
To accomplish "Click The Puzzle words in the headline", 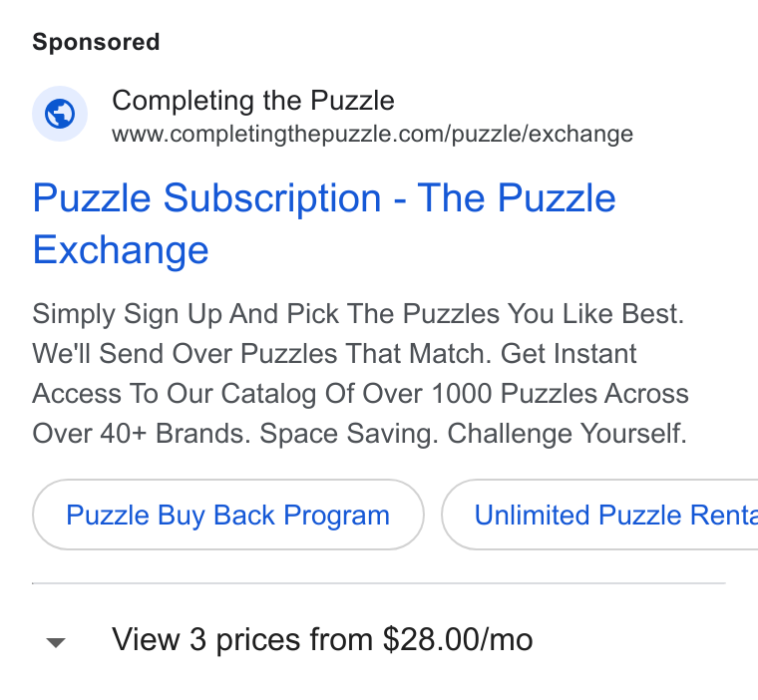I will coord(517,198).
